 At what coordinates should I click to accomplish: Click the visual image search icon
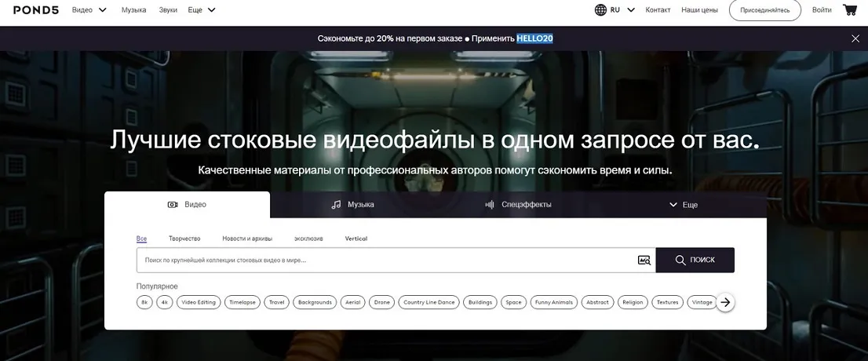644,260
